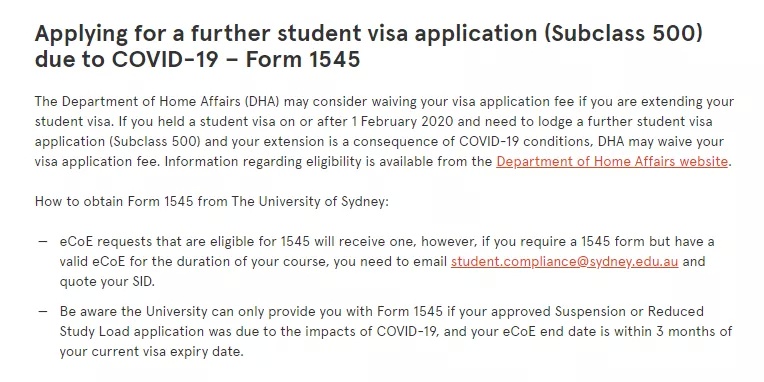Click "The University of Sydney:" text
Viewport: 764px width, 382px height.
point(310,201)
